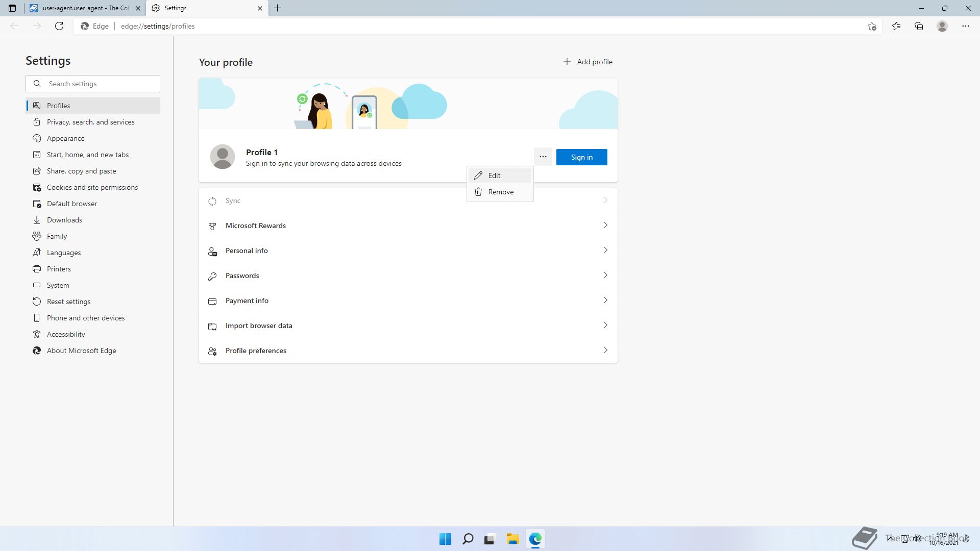Open Family settings
Image resolution: width=980 pixels, height=551 pixels.
93,236
